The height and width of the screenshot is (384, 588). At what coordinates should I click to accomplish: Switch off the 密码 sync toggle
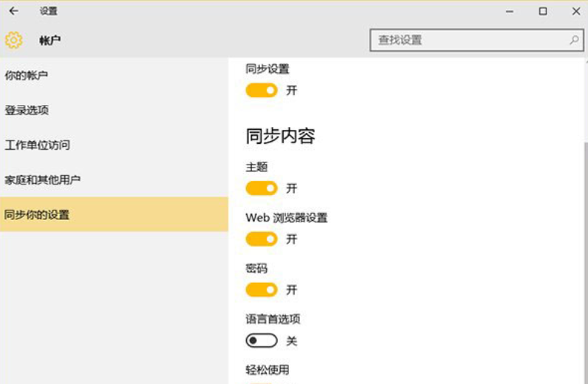point(261,289)
